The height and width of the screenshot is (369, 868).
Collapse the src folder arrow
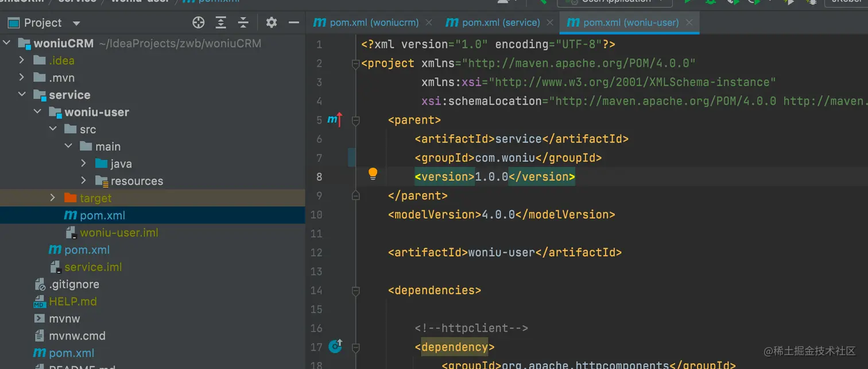pyautogui.click(x=53, y=129)
